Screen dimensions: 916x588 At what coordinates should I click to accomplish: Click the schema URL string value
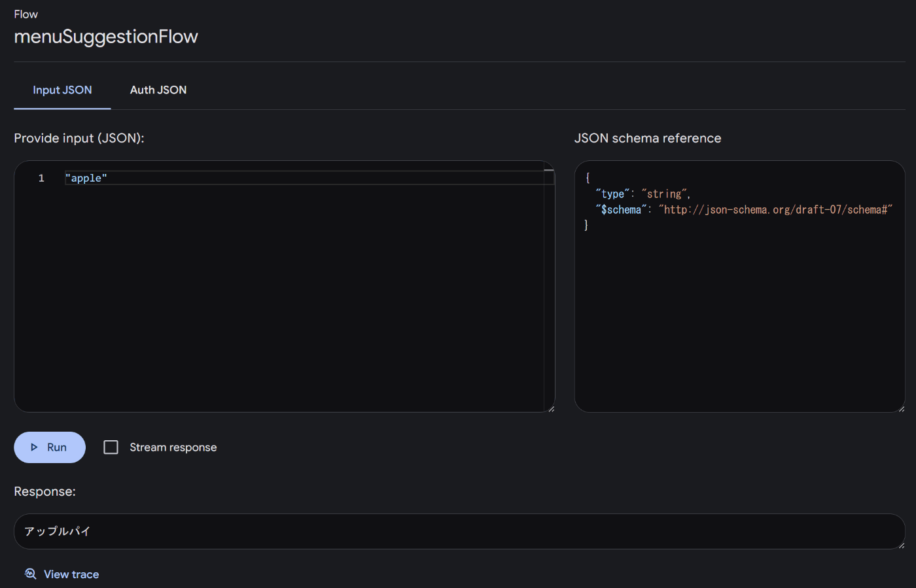(775, 210)
